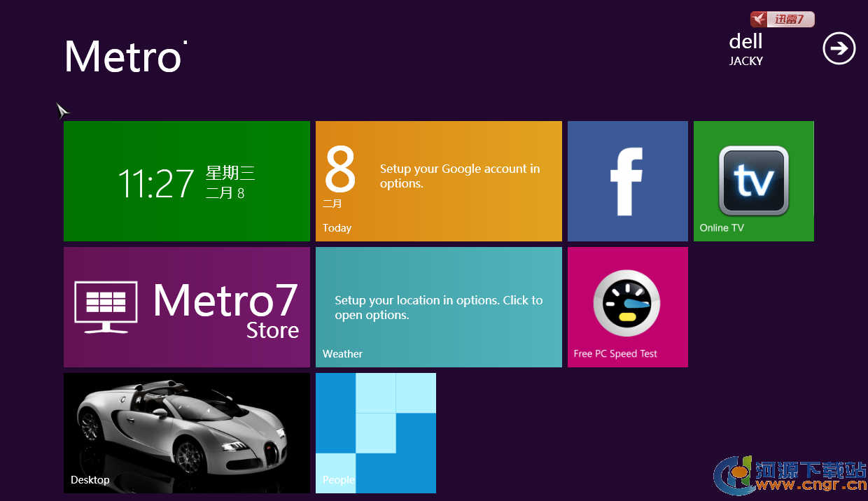868x501 pixels.
Task: Open the Free PC Speed Test tile
Action: [x=628, y=307]
